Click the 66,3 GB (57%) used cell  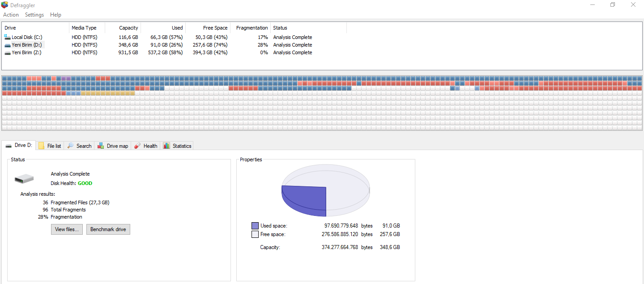pos(166,37)
